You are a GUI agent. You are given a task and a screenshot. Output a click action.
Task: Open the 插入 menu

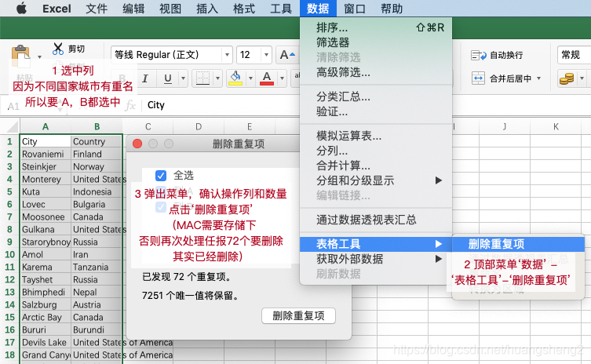[207, 9]
